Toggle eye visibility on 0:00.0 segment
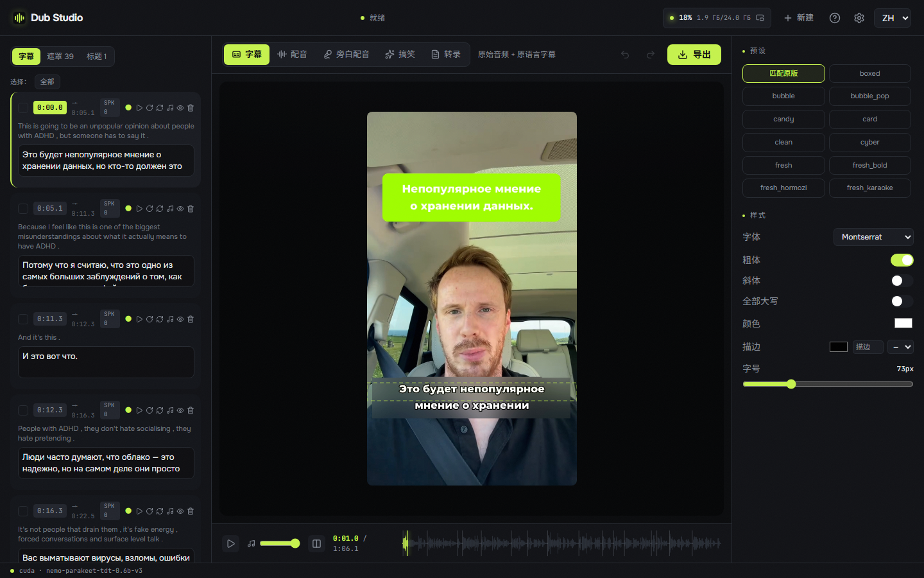The height and width of the screenshot is (578, 924). [x=180, y=108]
